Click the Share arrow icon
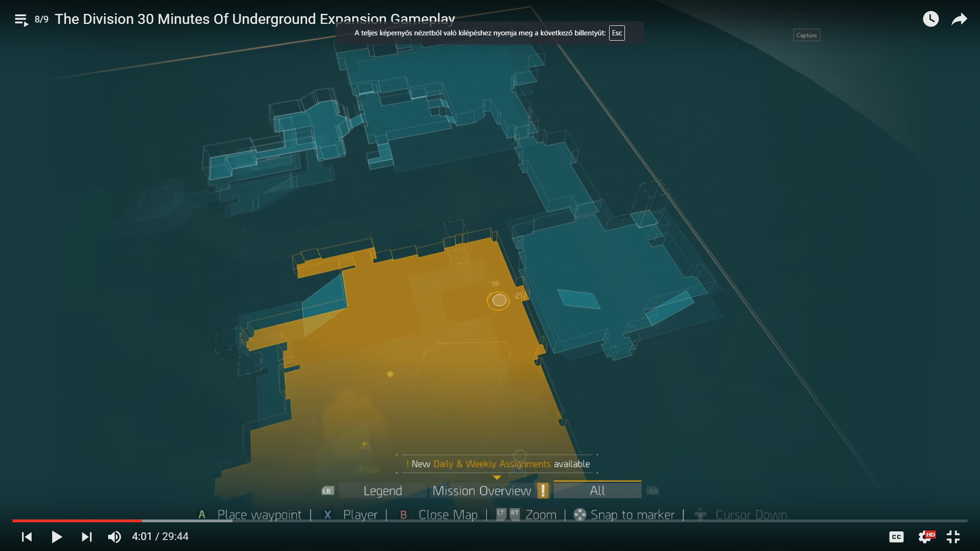Image resolution: width=980 pixels, height=551 pixels. pyautogui.click(x=959, y=19)
